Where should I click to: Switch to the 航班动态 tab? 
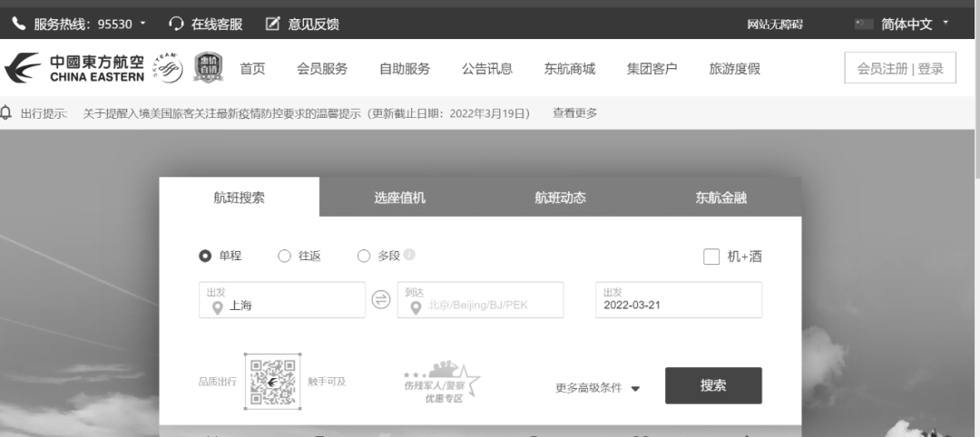[x=560, y=198]
